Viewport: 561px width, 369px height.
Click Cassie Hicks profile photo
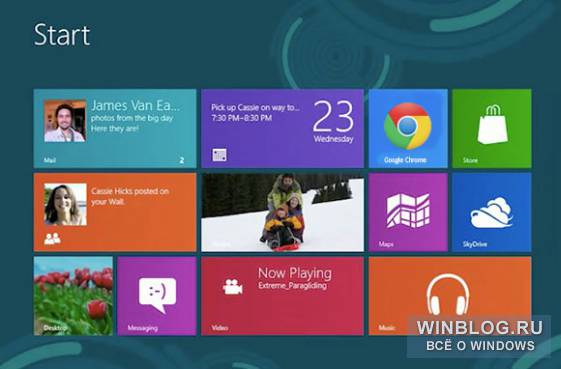pyautogui.click(x=65, y=204)
